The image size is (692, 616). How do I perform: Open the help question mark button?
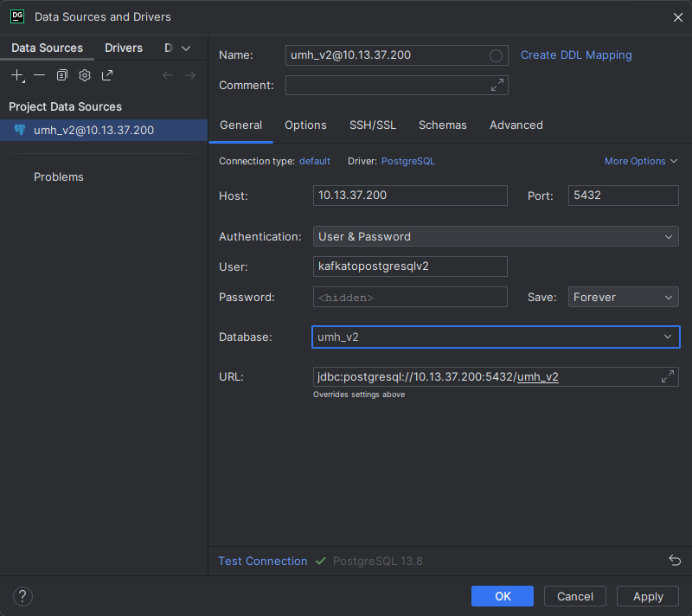pyautogui.click(x=23, y=596)
